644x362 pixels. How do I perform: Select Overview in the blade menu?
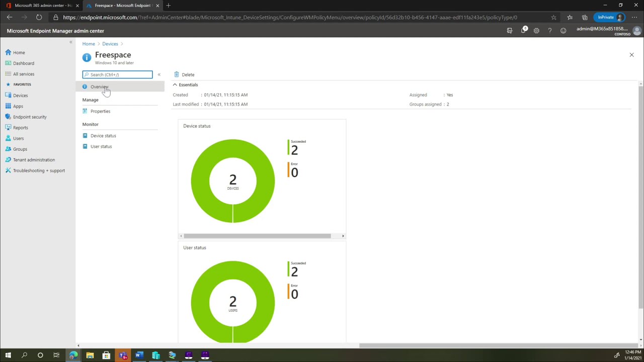click(123, 87)
